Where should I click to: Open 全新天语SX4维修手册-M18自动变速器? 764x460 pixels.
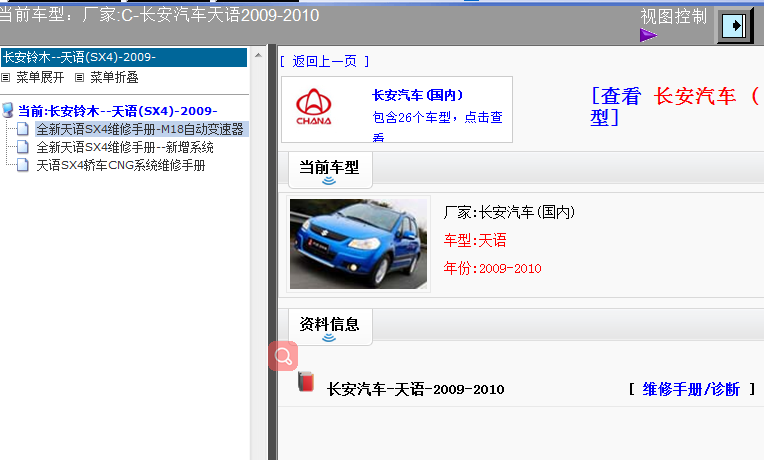140,129
